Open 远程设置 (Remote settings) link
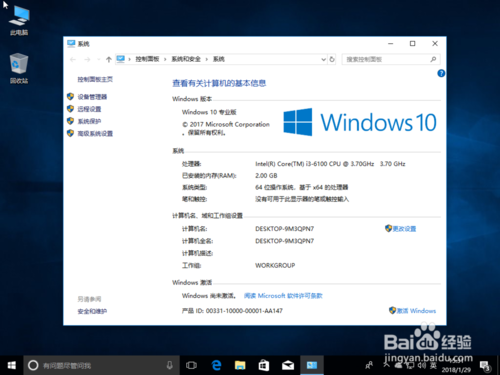This screenshot has width=500, height=375. [x=89, y=109]
